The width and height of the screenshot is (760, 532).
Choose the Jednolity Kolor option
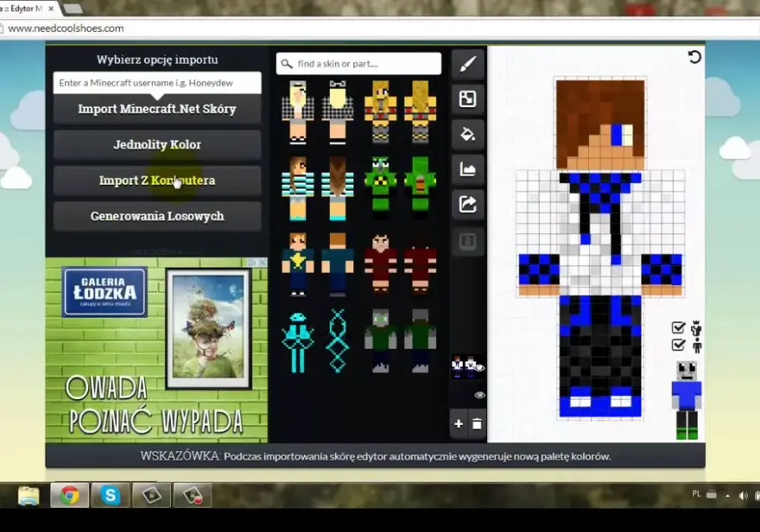click(157, 144)
